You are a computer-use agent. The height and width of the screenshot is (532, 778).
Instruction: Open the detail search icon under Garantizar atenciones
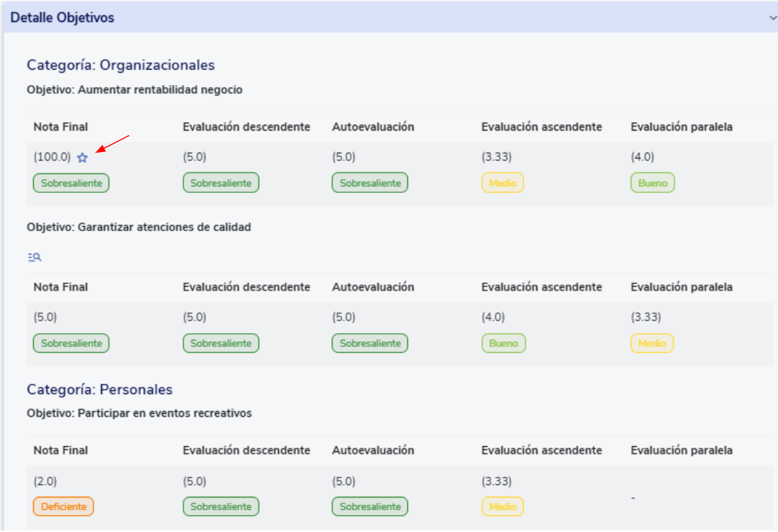(34, 257)
